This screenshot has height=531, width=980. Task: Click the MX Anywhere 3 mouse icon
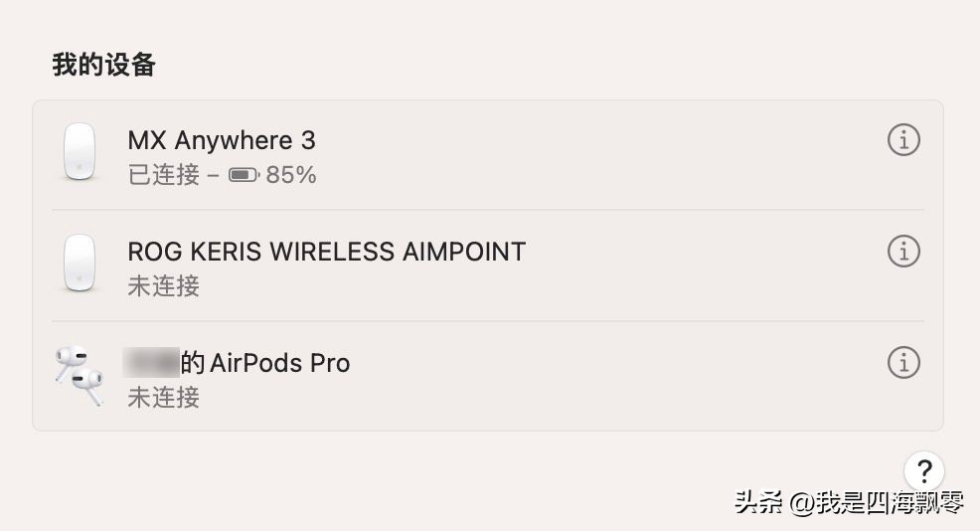pos(80,152)
